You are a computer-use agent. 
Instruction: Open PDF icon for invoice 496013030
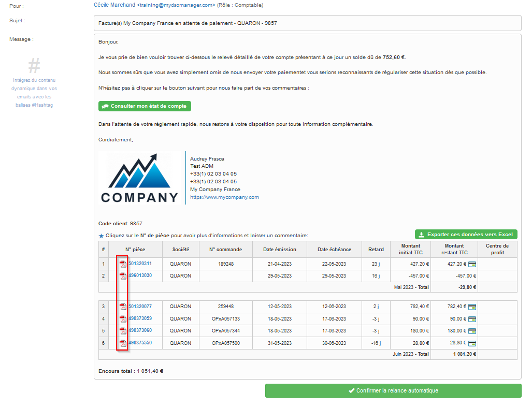pyautogui.click(x=123, y=276)
